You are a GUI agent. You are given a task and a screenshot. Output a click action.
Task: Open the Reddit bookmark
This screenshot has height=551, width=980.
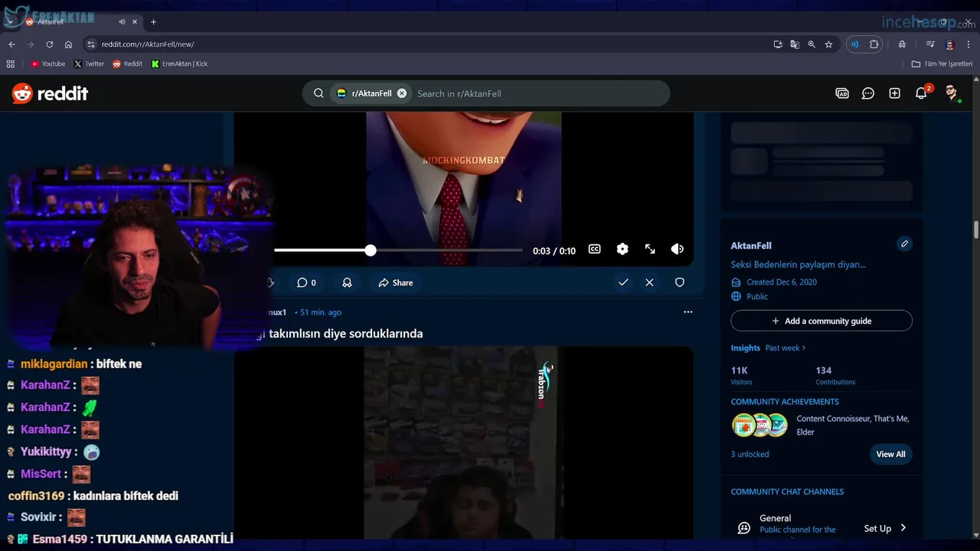pos(127,64)
